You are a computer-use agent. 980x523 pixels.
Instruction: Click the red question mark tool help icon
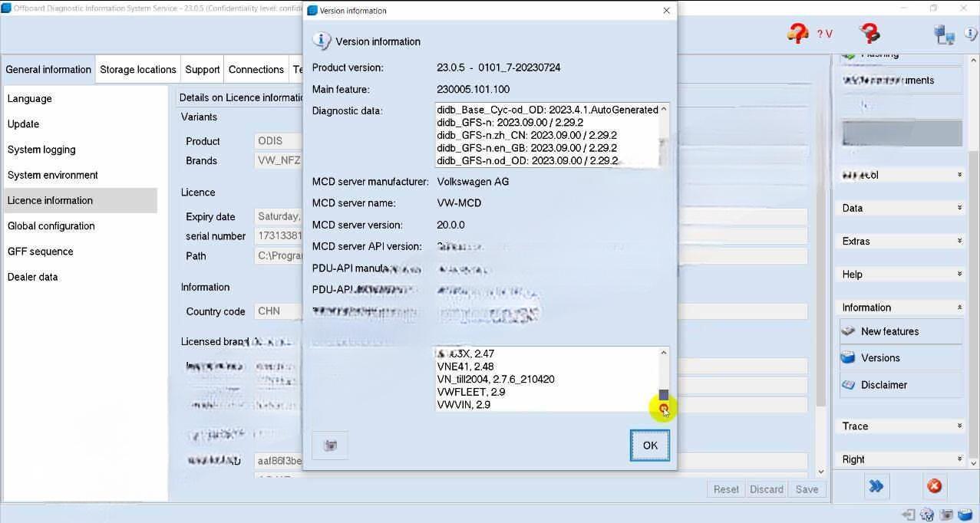pyautogui.click(x=869, y=33)
